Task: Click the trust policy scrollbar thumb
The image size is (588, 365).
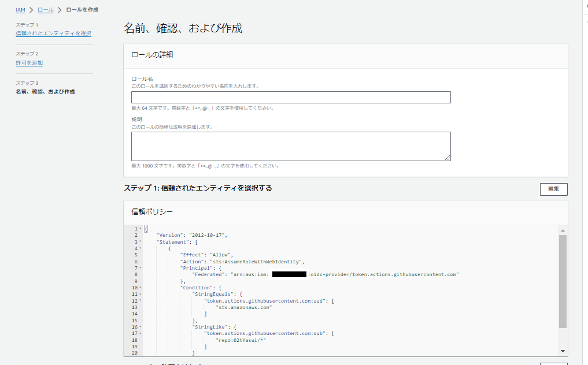Action: [563, 281]
